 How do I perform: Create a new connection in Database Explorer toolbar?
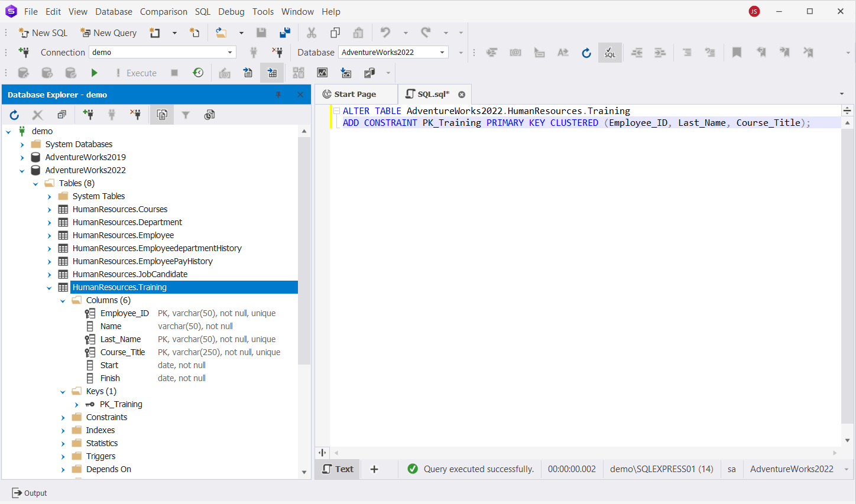coord(88,115)
